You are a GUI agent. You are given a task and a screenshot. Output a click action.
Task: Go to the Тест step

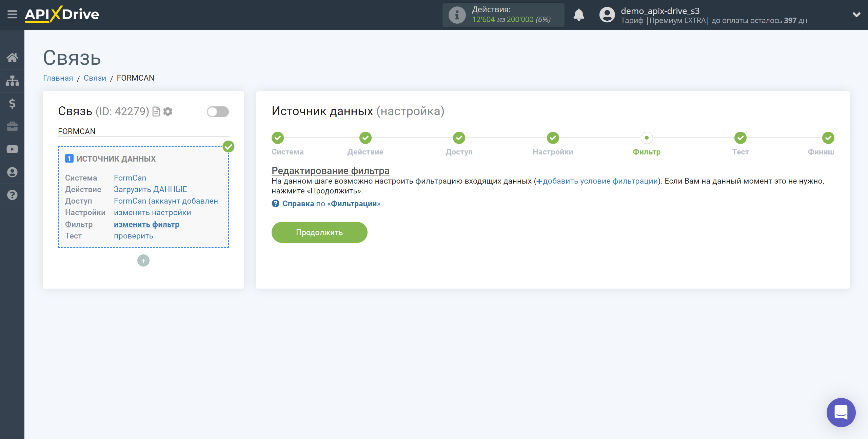pyautogui.click(x=740, y=144)
